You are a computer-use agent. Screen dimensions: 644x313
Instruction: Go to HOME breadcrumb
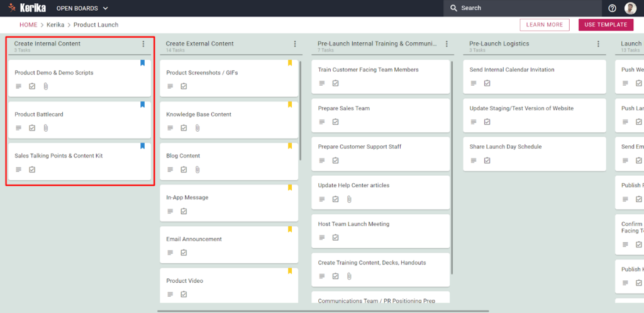(28, 25)
